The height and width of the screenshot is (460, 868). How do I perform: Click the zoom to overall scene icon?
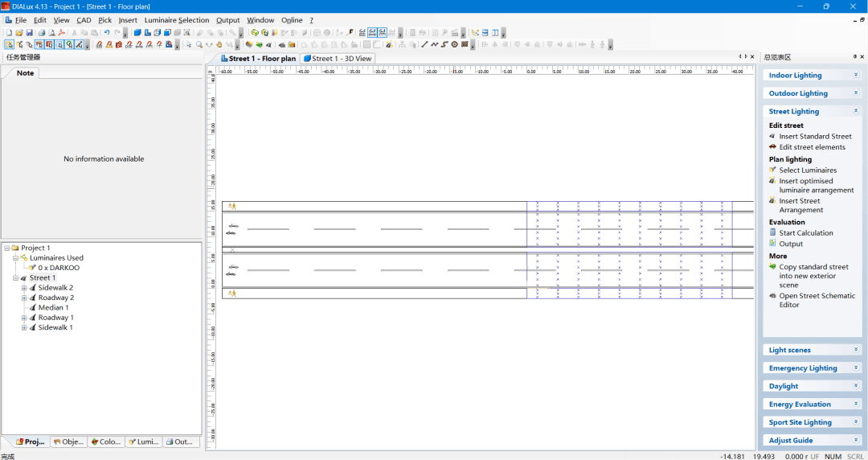coord(187,33)
